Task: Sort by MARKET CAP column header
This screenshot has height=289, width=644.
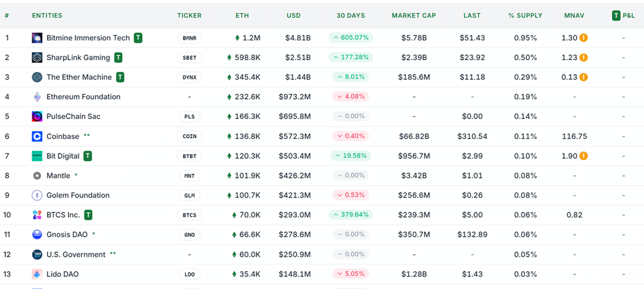Action: click(413, 15)
